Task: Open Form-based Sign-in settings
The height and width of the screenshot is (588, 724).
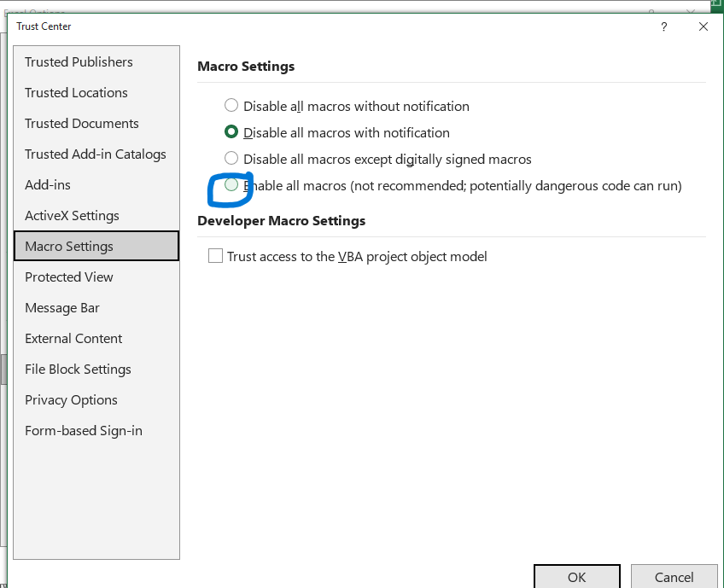Action: coord(96,431)
